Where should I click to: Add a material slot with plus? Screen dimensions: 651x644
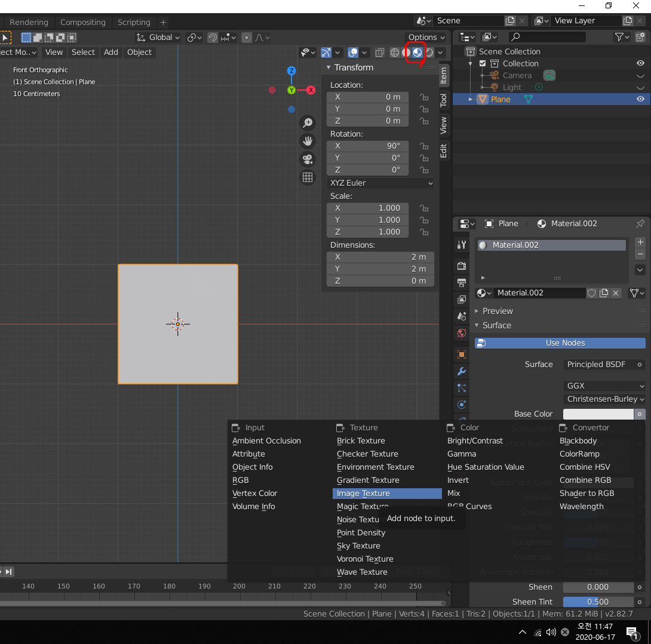(640, 242)
